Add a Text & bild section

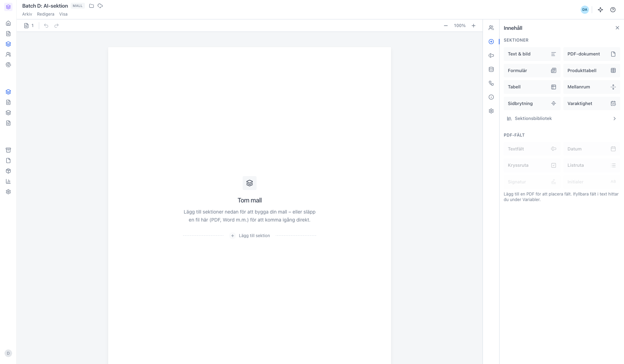click(x=532, y=54)
